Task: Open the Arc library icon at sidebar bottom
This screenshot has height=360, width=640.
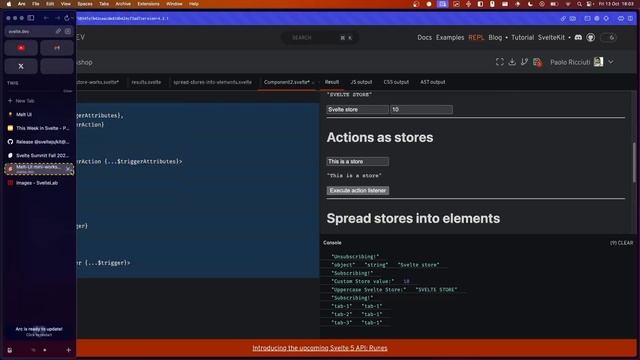Action: pos(10,350)
